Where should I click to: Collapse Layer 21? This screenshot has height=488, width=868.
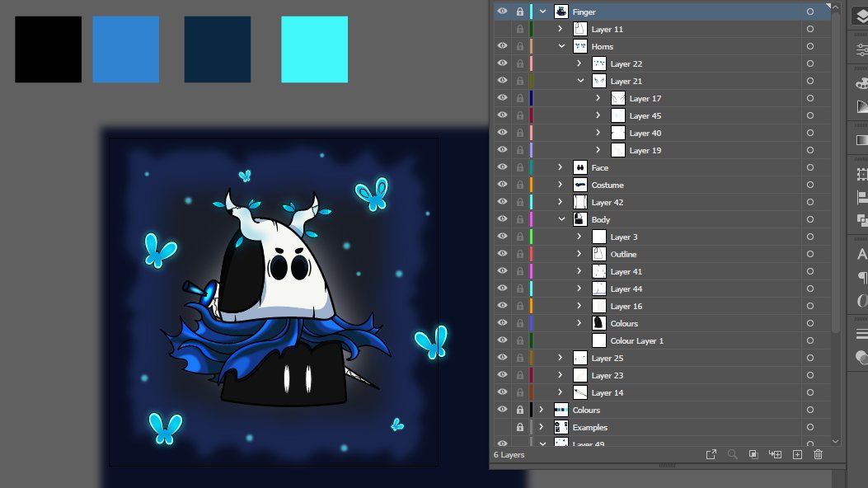click(580, 81)
